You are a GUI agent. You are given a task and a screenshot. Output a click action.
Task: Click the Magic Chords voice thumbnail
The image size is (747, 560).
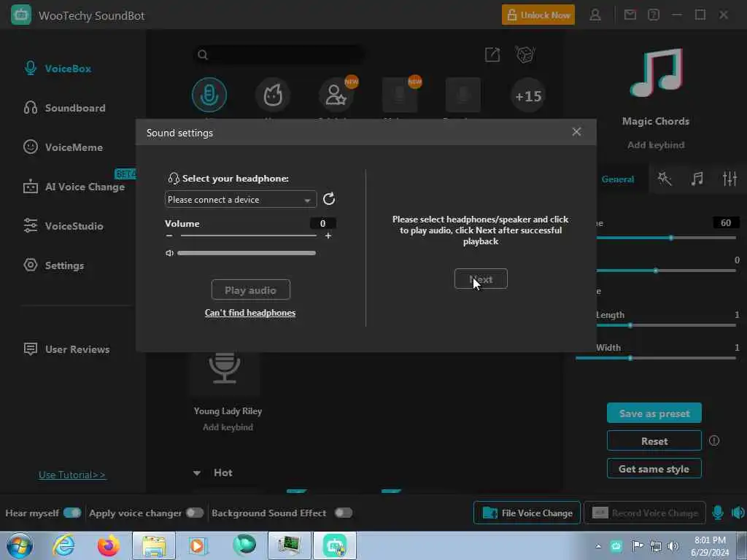pyautogui.click(x=656, y=72)
